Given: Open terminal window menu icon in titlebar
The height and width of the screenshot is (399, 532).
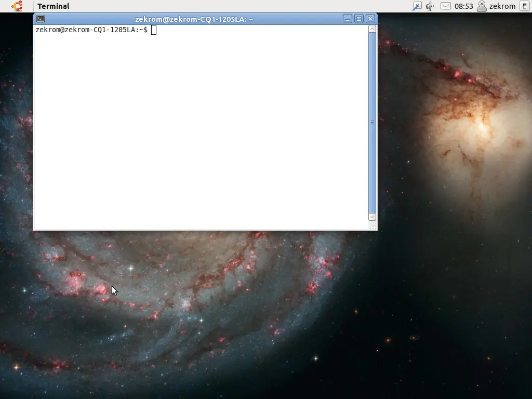Looking at the screenshot, I should (x=41, y=19).
